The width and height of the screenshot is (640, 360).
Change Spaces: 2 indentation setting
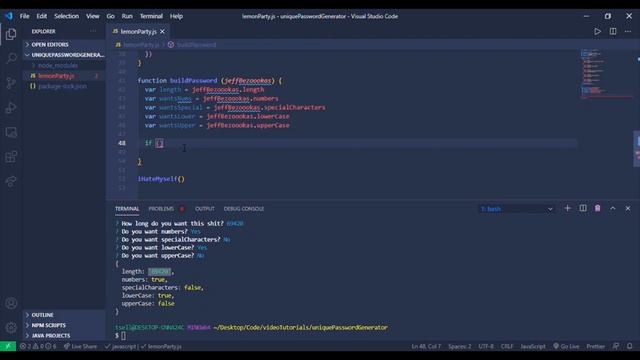[460, 346]
